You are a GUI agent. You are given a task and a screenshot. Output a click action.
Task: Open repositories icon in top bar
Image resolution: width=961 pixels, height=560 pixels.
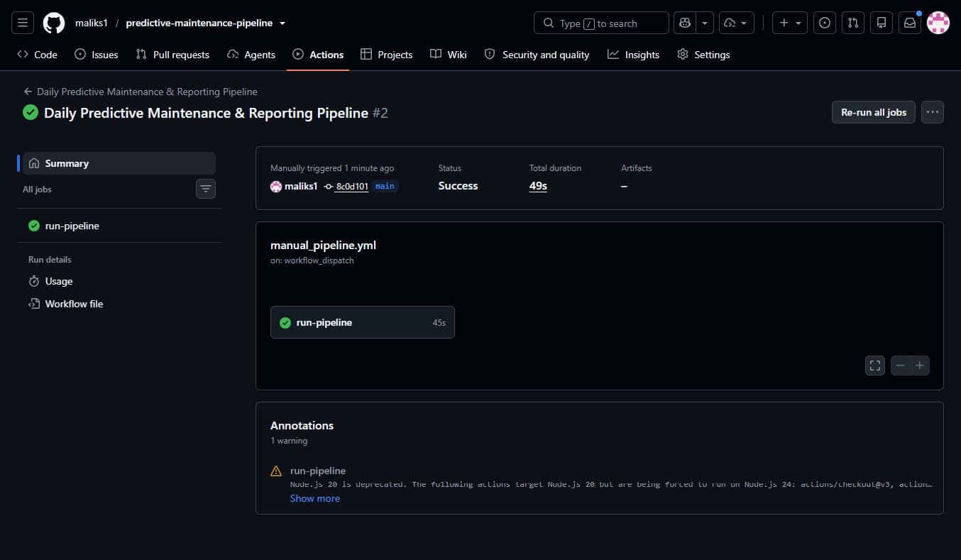tap(881, 23)
